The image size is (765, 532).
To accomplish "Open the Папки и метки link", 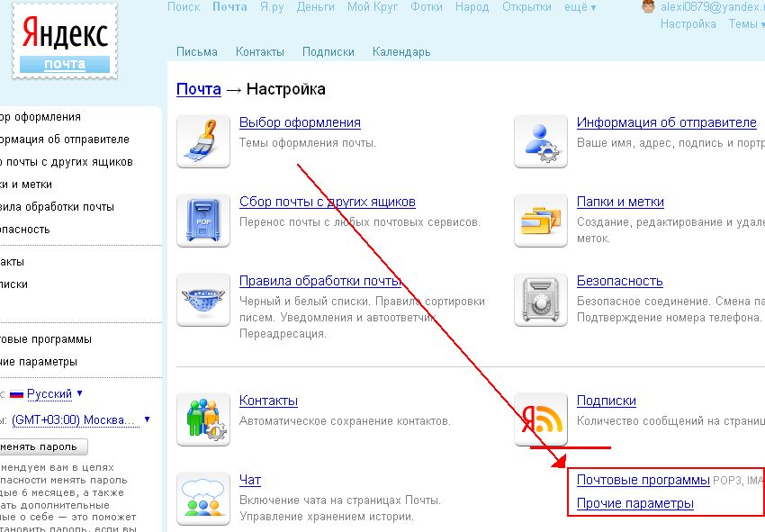I will click(x=620, y=202).
